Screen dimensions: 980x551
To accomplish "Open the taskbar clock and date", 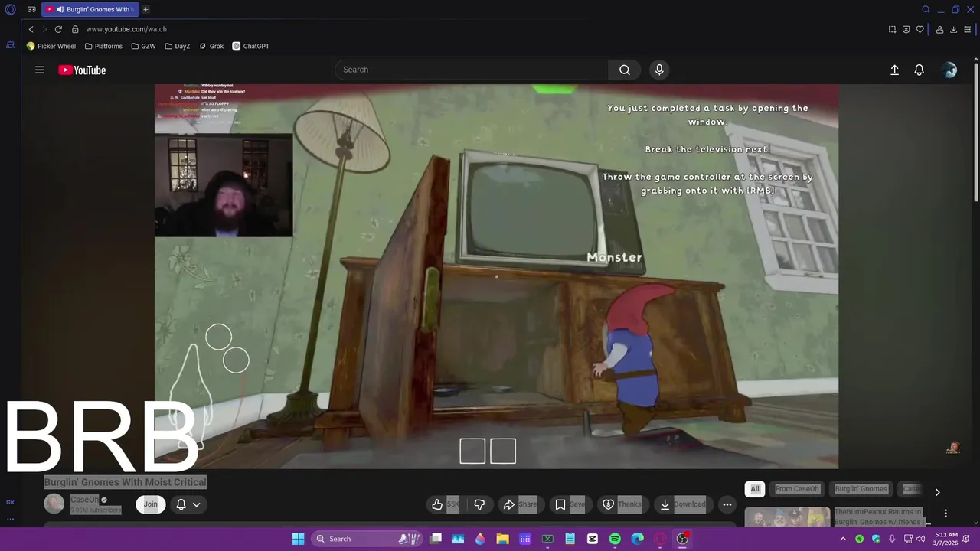I will click(x=946, y=539).
